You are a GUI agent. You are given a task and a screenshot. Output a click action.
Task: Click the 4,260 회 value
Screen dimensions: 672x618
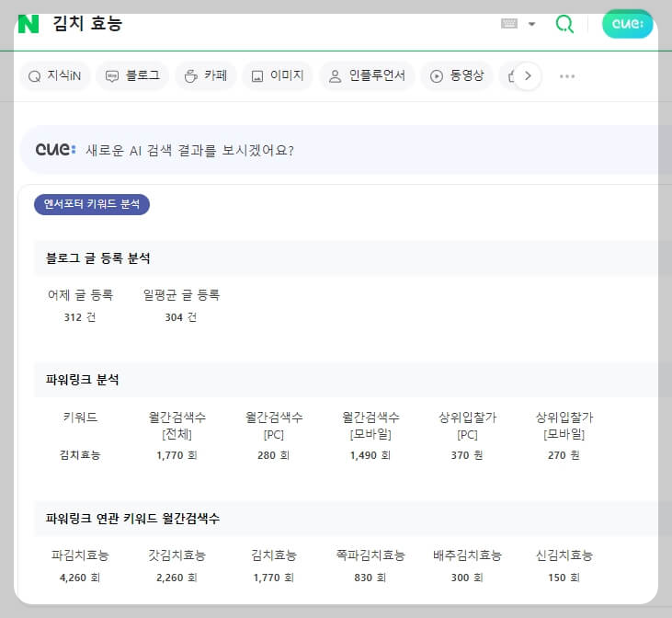[80, 578]
